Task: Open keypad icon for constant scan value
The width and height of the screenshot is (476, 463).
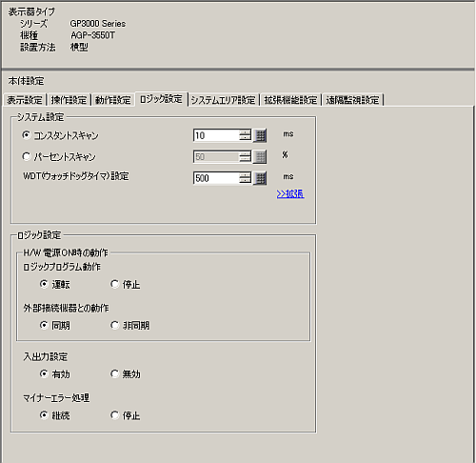Action: tap(260, 135)
